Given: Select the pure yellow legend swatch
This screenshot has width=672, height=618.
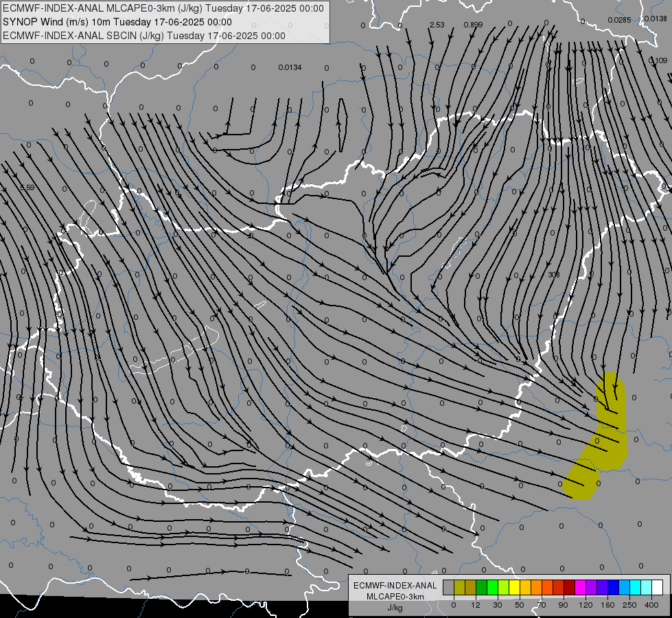Looking at the screenshot, I should (x=515, y=588).
